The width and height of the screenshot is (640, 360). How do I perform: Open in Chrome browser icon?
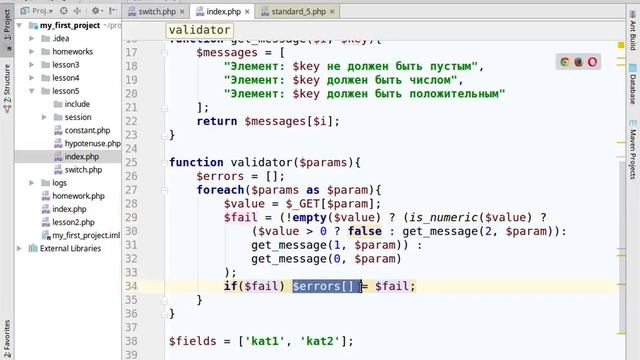pos(565,62)
